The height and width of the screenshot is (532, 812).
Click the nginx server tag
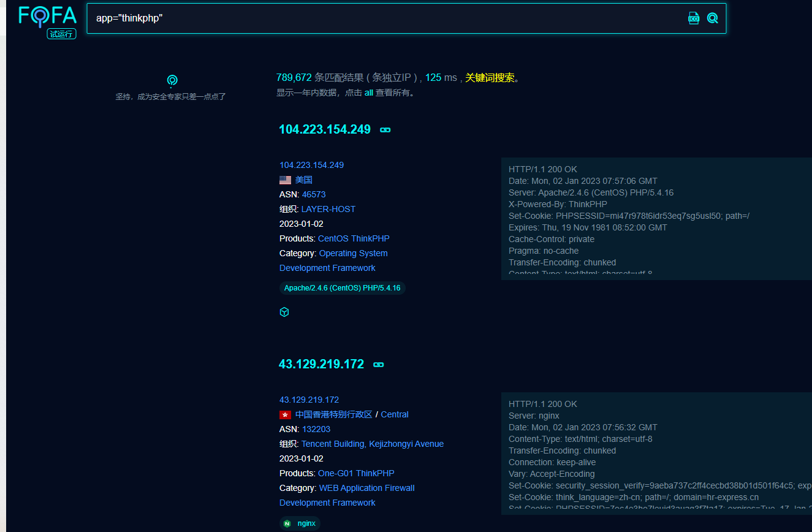pos(300,523)
